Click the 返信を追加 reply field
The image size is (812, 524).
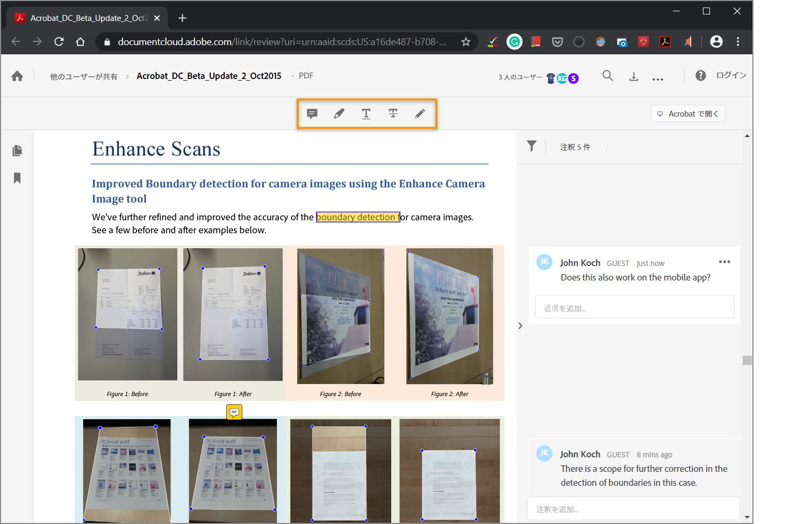tap(634, 307)
